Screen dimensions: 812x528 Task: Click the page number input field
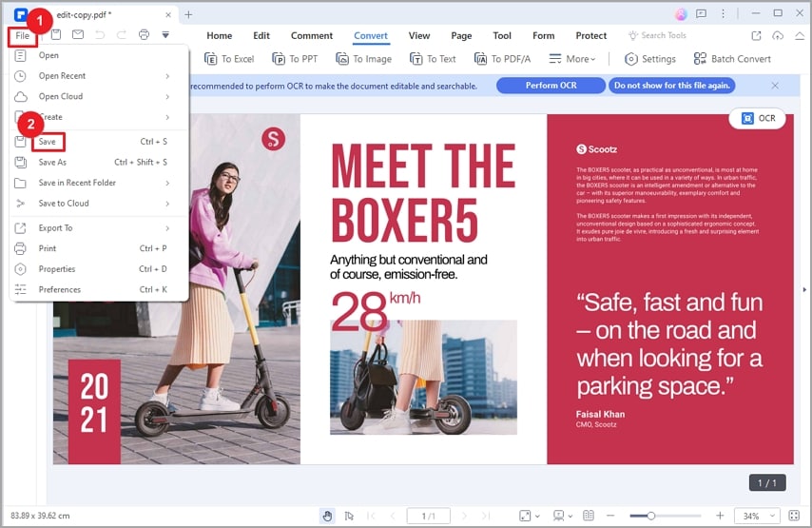tap(429, 516)
